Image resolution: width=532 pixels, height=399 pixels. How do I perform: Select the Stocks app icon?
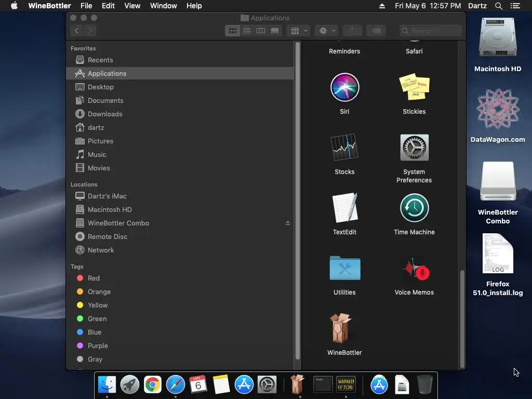click(345, 147)
